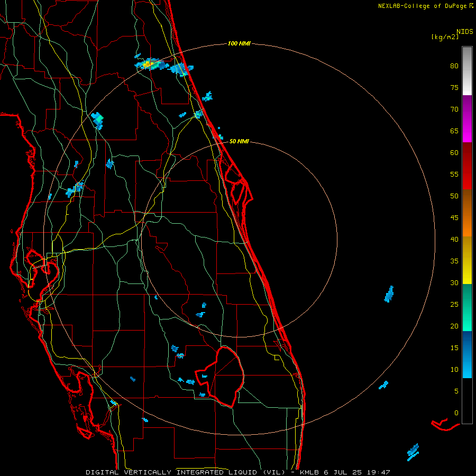Click the 0 value on the scale

click(x=456, y=413)
